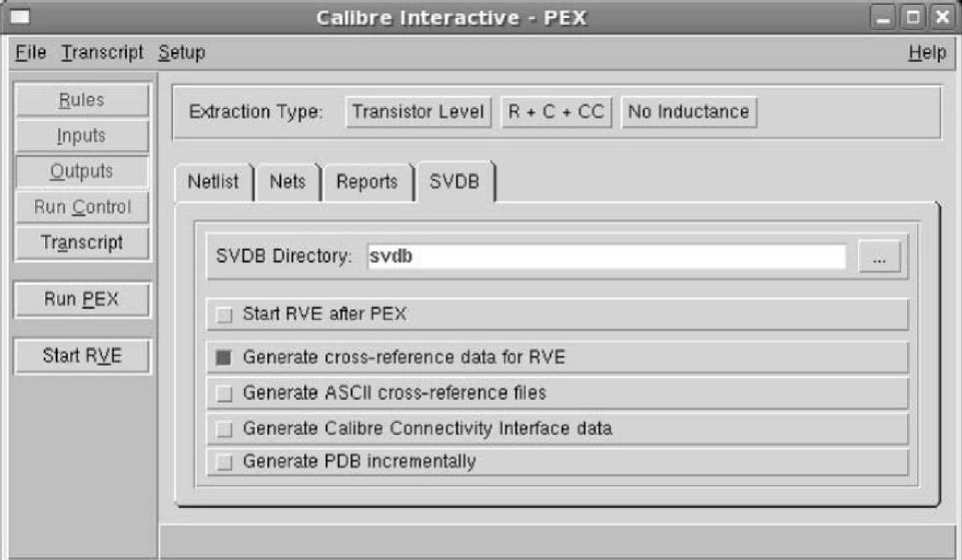Enable Generate ASCII cross-reference files
This screenshot has height=560, width=962.
[224, 393]
